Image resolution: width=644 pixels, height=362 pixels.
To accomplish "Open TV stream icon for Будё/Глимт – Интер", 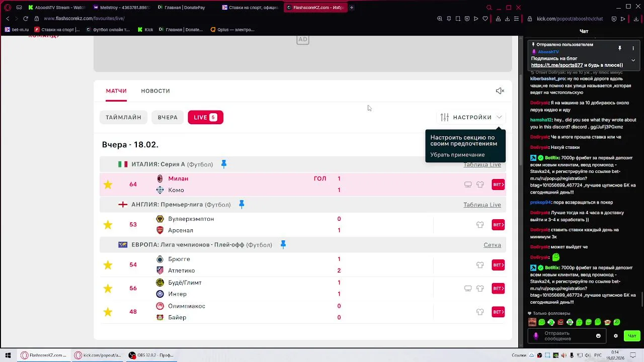I will pos(468,289).
